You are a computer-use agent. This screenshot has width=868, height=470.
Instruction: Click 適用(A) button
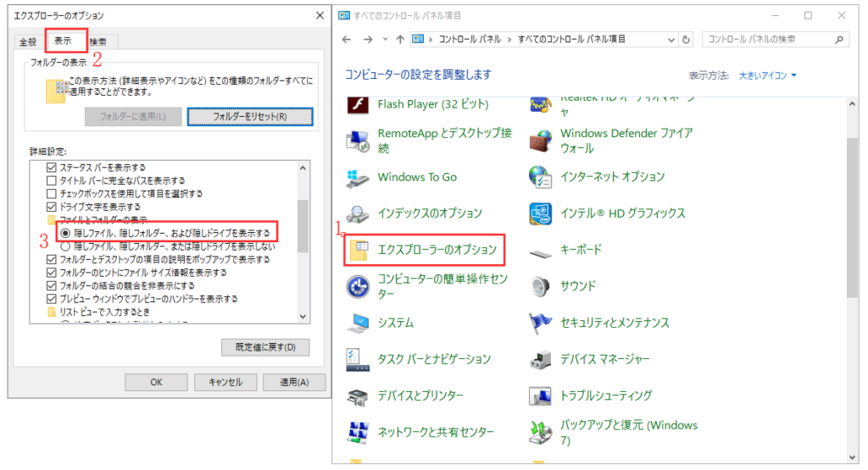click(x=294, y=382)
